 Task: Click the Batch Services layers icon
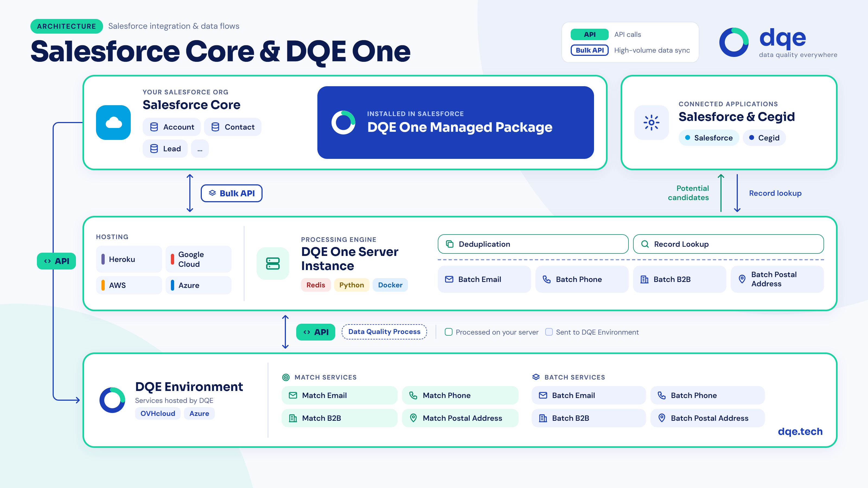536,377
